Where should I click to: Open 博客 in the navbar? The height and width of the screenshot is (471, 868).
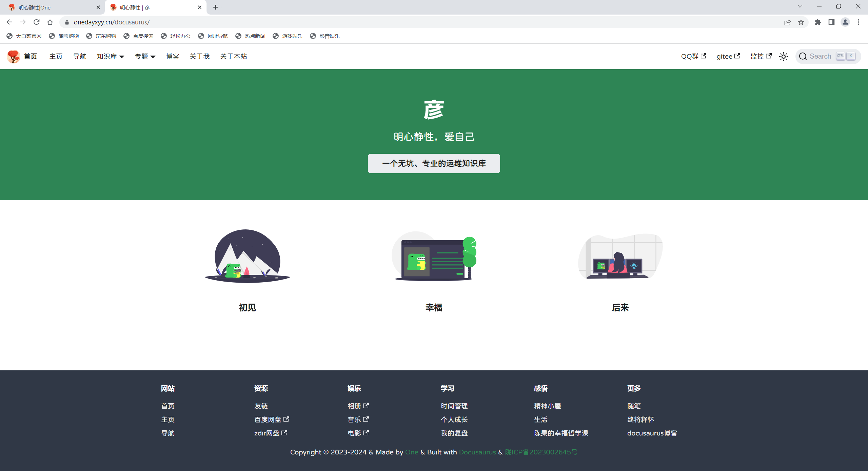pos(172,57)
